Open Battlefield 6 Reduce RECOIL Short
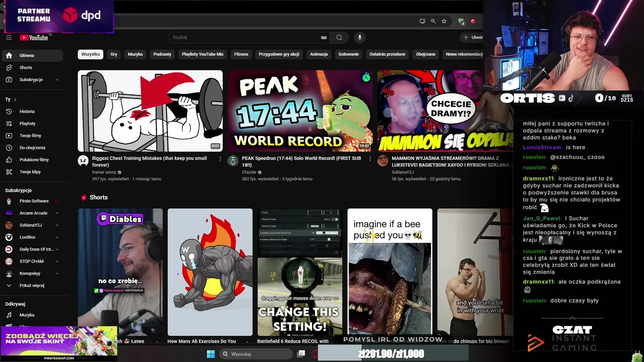Image resolution: width=644 pixels, height=362 pixels. 300,272
